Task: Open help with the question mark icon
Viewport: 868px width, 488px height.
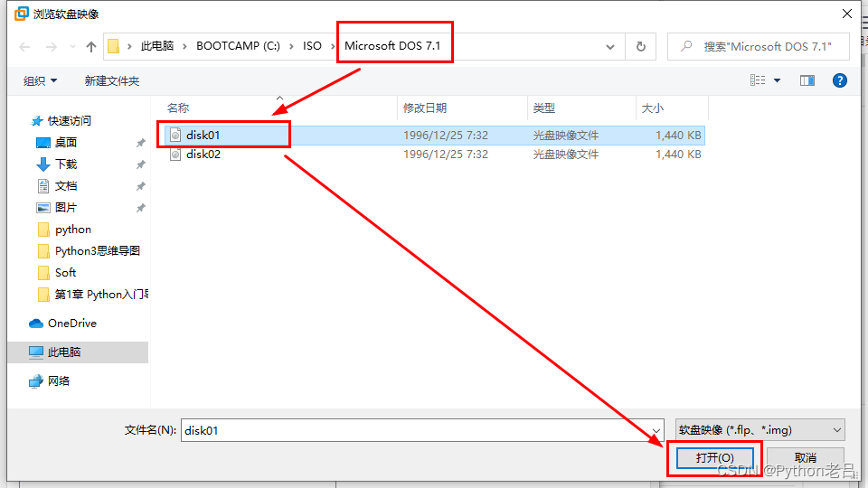Action: click(x=839, y=80)
